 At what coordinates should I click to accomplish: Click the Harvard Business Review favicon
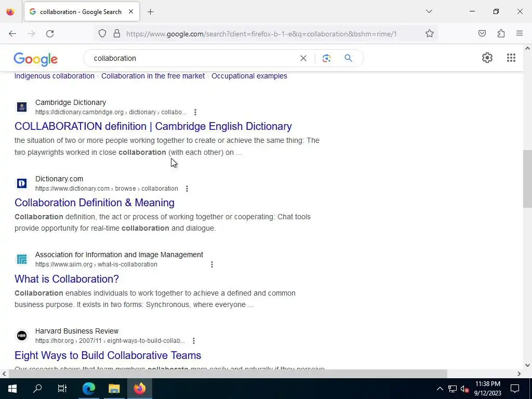click(x=22, y=336)
